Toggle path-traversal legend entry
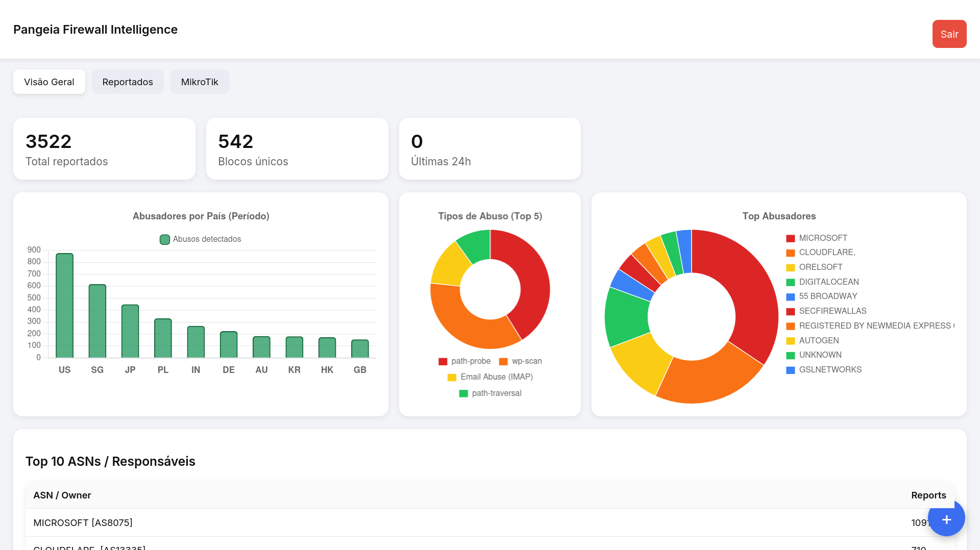The width and height of the screenshot is (980, 550). (490, 393)
